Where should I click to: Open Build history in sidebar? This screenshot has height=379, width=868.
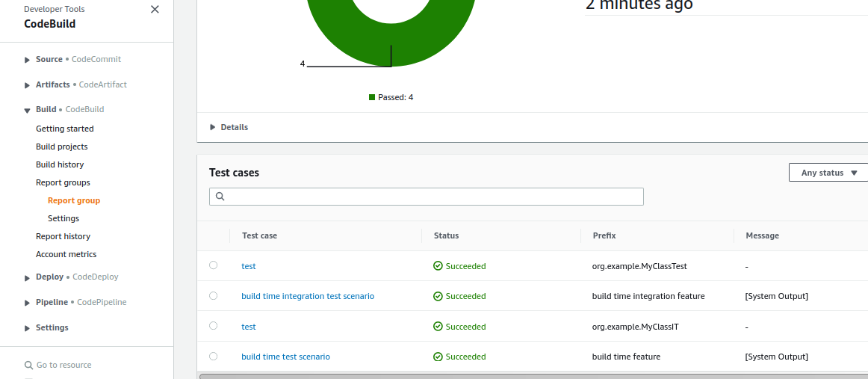pos(60,164)
